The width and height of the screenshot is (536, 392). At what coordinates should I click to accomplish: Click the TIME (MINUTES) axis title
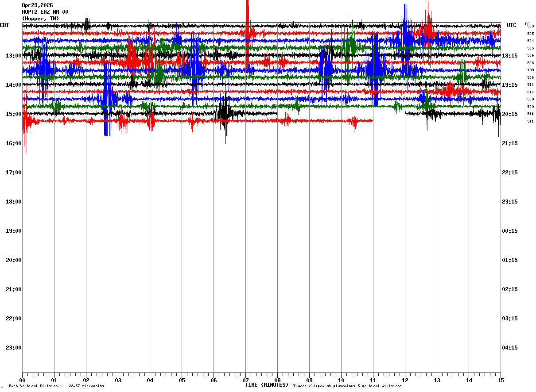tap(267, 385)
